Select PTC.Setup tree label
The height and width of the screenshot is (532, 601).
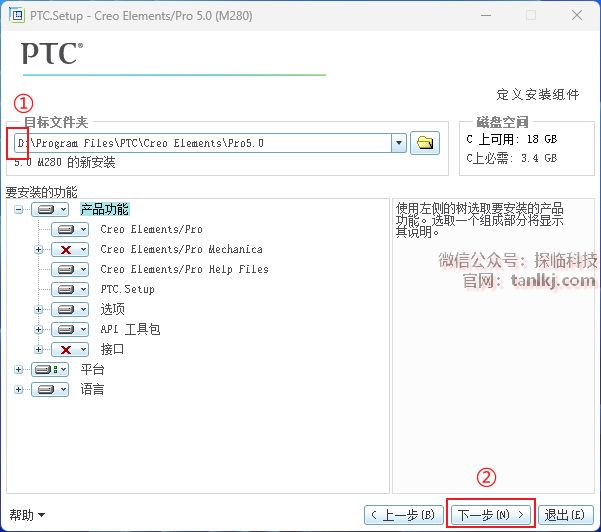(128, 289)
